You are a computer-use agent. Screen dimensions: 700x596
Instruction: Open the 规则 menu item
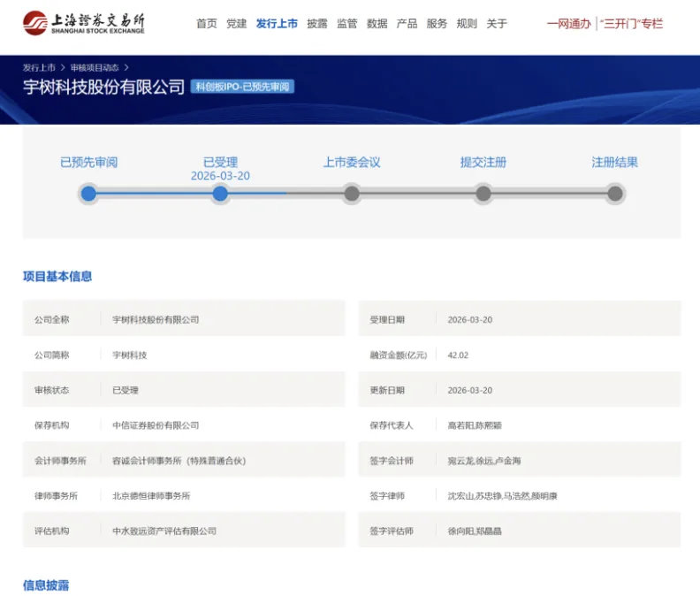[467, 24]
